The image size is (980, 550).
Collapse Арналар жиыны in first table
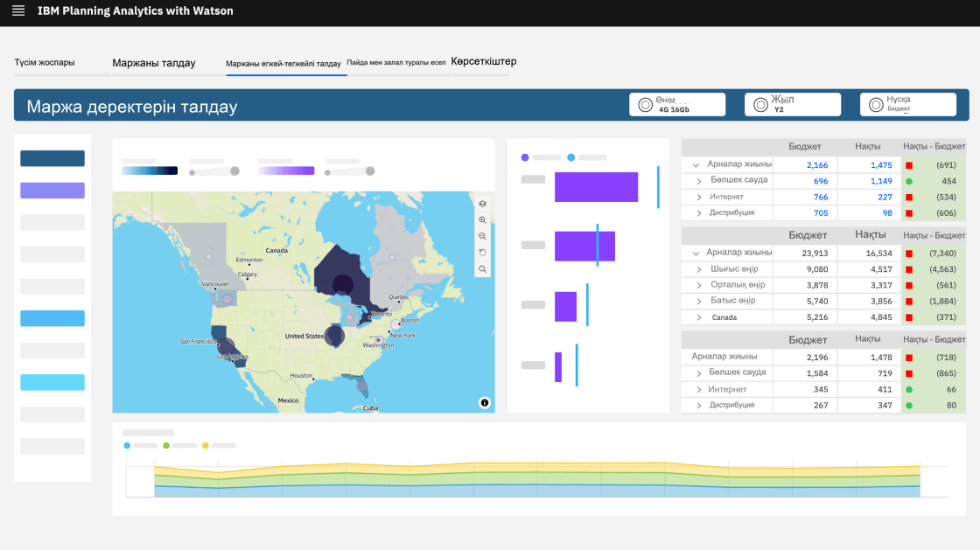coord(696,164)
